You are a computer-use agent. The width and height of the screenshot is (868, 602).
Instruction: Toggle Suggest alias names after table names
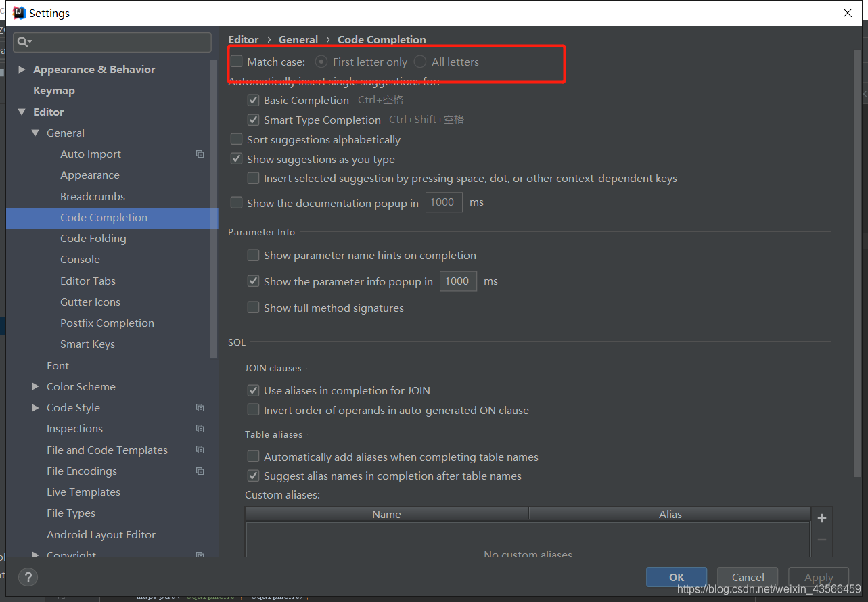click(x=253, y=476)
